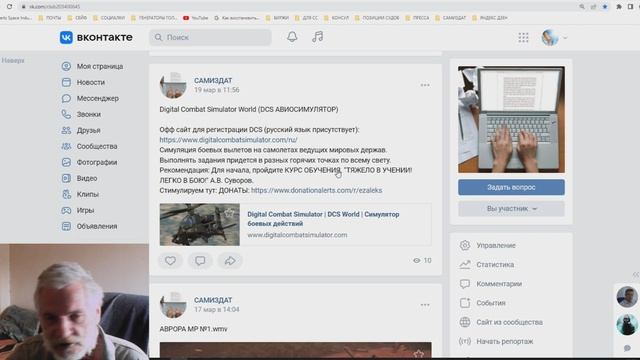Click the views eye icon showing 10

pyautogui.click(x=416, y=260)
